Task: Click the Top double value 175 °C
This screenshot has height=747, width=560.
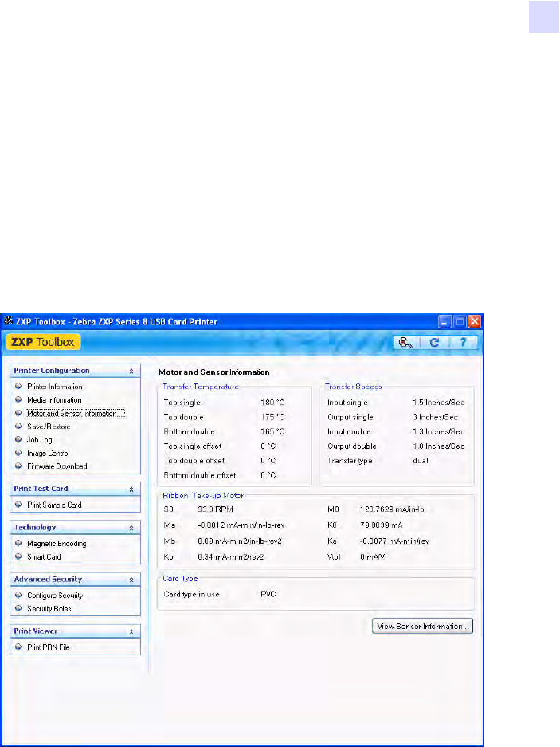Action: [x=272, y=417]
